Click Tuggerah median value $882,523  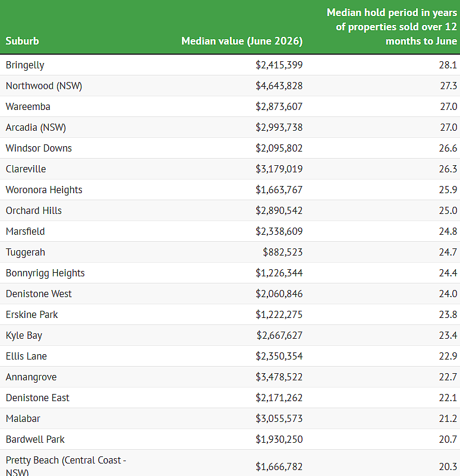click(x=283, y=253)
